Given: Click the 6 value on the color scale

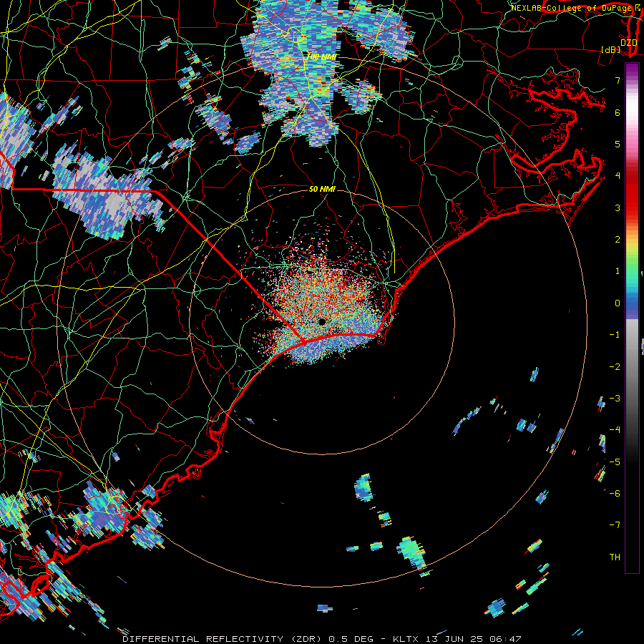Looking at the screenshot, I should tap(618, 112).
